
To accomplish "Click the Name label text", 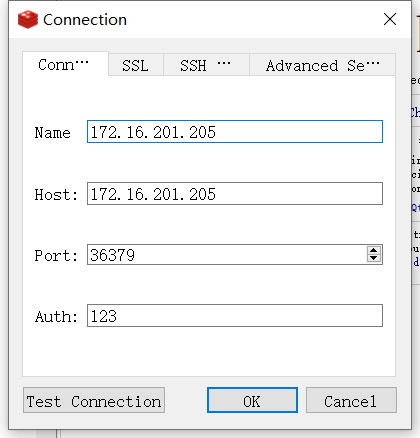I will coord(53,133).
